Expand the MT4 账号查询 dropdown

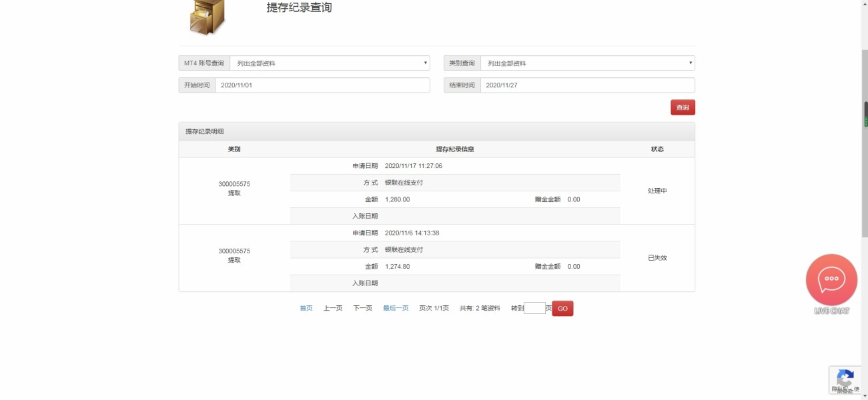click(x=330, y=63)
